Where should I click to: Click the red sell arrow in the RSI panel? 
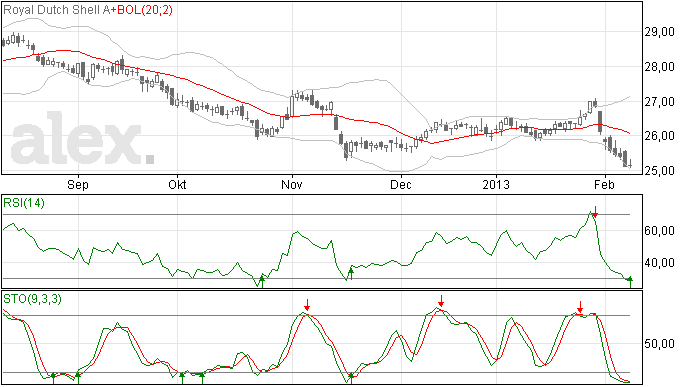[595, 212]
